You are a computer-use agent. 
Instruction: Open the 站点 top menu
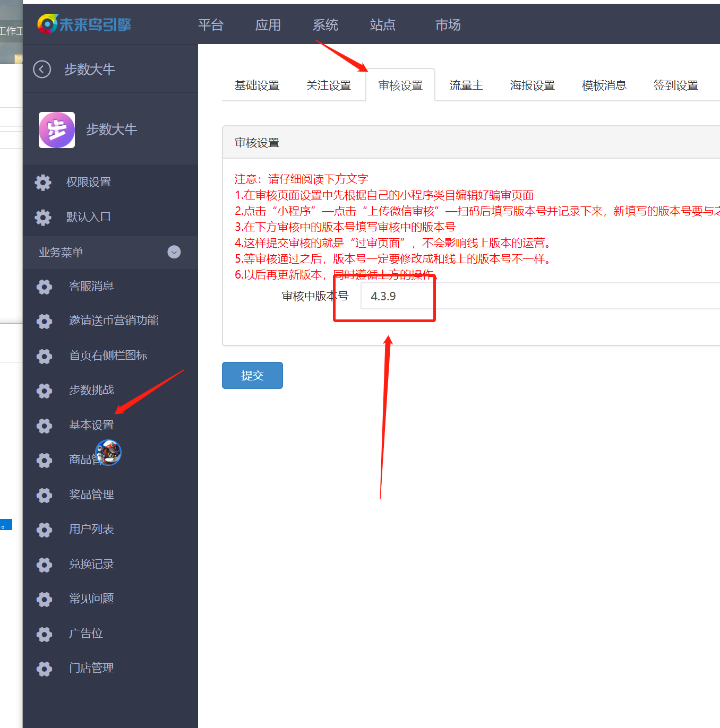coord(383,25)
